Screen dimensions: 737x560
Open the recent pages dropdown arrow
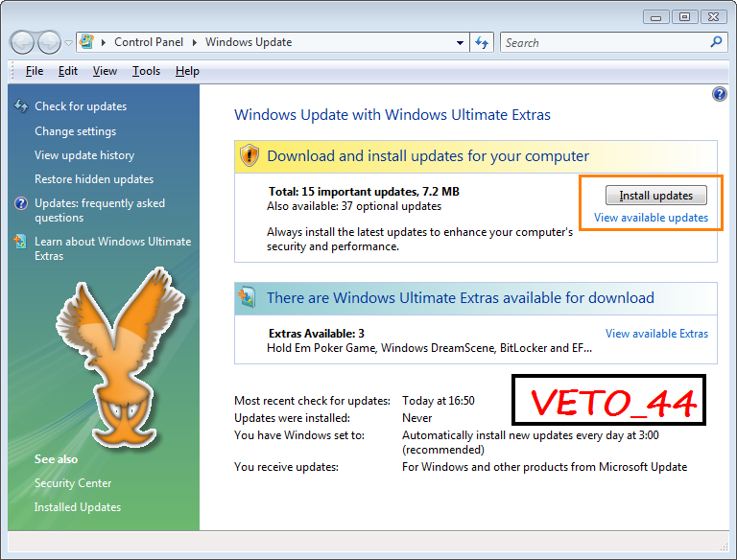69,43
